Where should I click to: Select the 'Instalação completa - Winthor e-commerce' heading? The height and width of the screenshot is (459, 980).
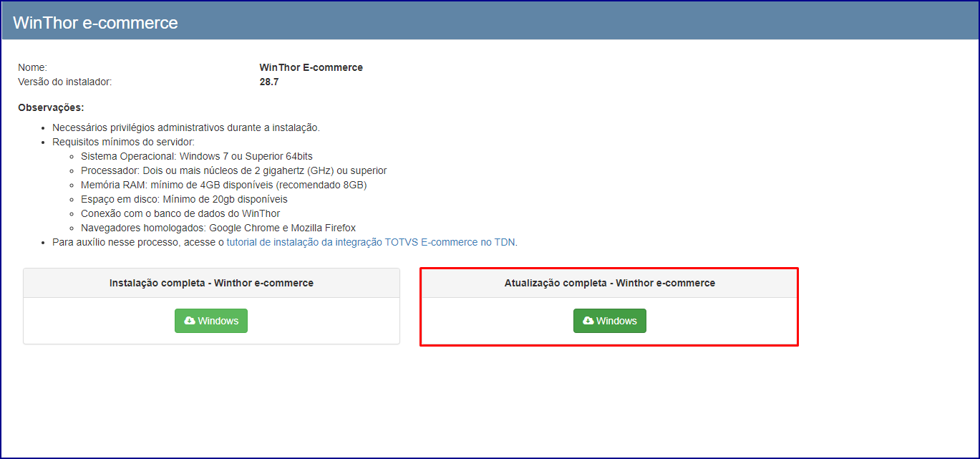point(211,283)
